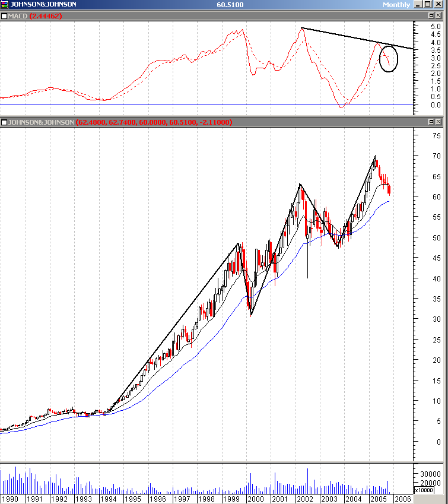
Task: Click the 60.5100 last price in the title bar
Action: pyautogui.click(x=230, y=5)
